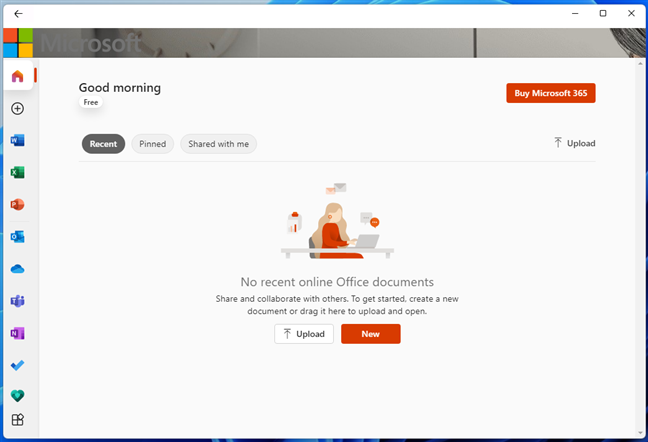The image size is (648, 442).
Task: Launch Word from the sidebar
Action: tap(17, 140)
